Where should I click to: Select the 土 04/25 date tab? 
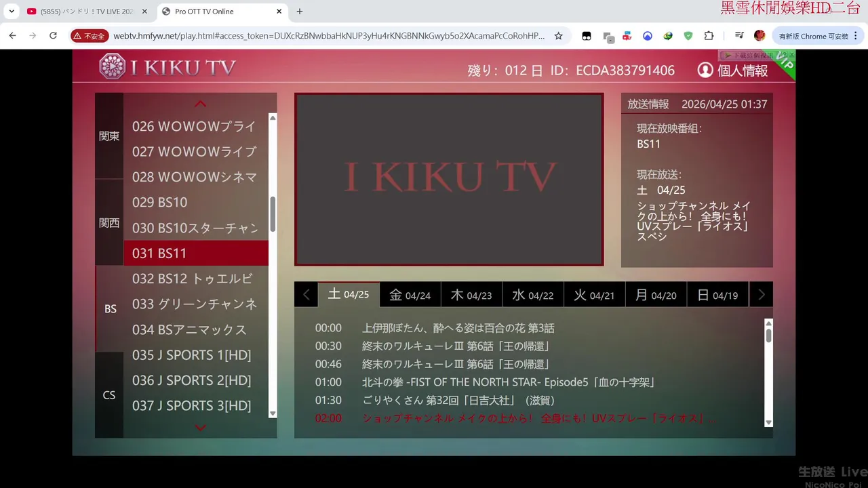(349, 295)
